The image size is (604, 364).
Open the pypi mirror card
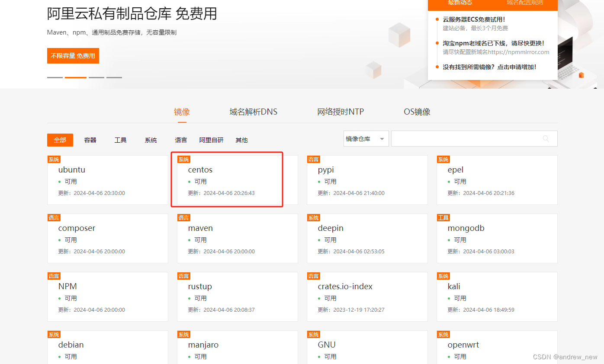coord(367,180)
